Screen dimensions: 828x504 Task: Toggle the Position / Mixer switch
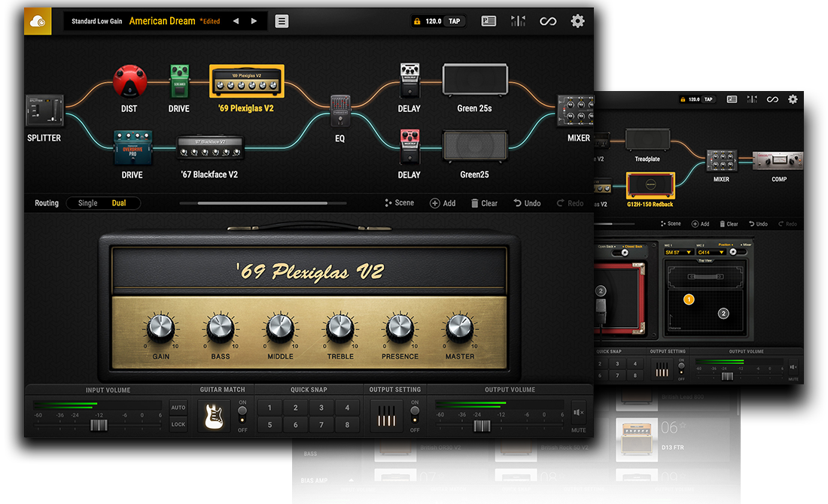736,252
